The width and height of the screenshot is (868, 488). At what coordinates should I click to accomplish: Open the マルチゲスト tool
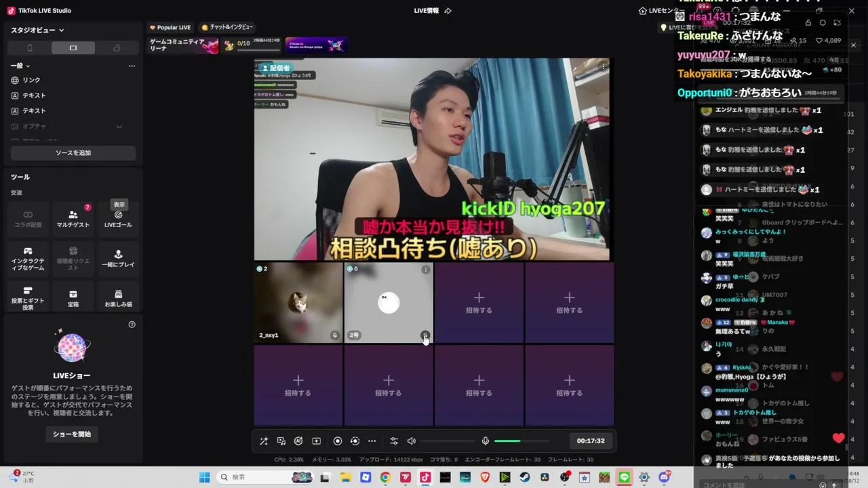tap(73, 219)
